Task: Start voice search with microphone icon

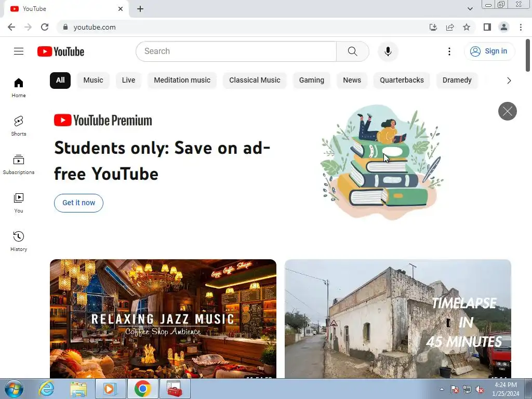Action: tap(388, 51)
